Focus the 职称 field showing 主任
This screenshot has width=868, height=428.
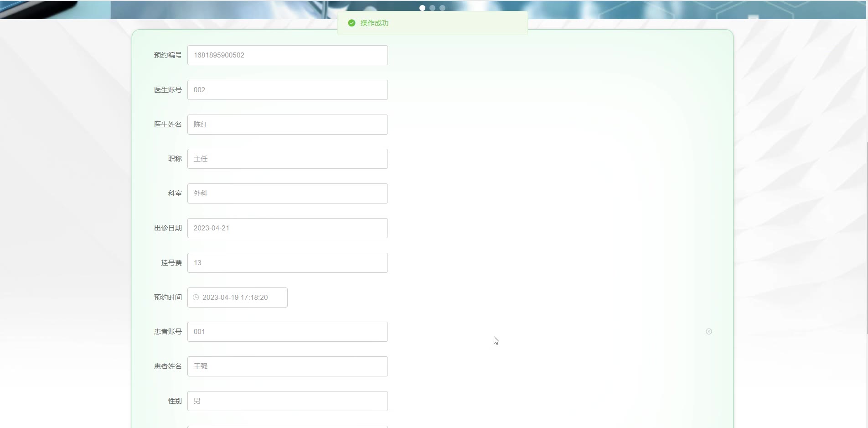tap(287, 159)
